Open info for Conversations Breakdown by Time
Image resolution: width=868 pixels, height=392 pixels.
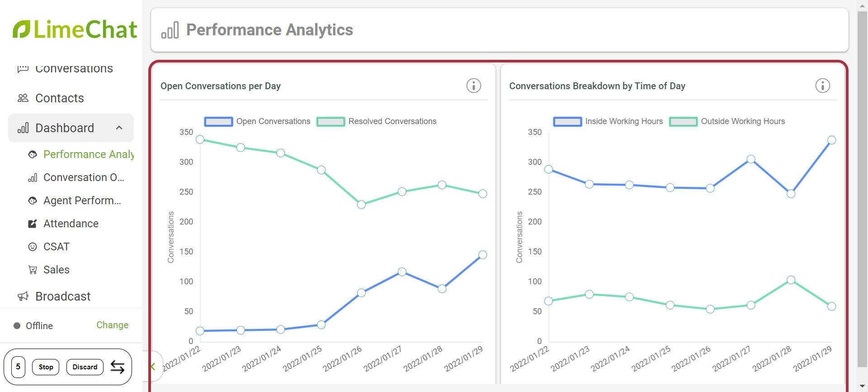(x=823, y=86)
